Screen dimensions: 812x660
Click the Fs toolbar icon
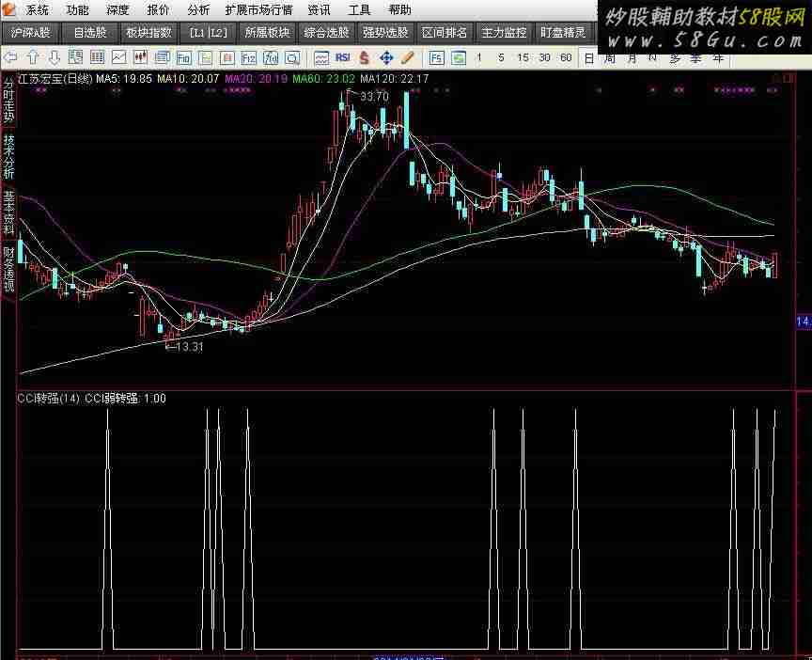[437, 58]
